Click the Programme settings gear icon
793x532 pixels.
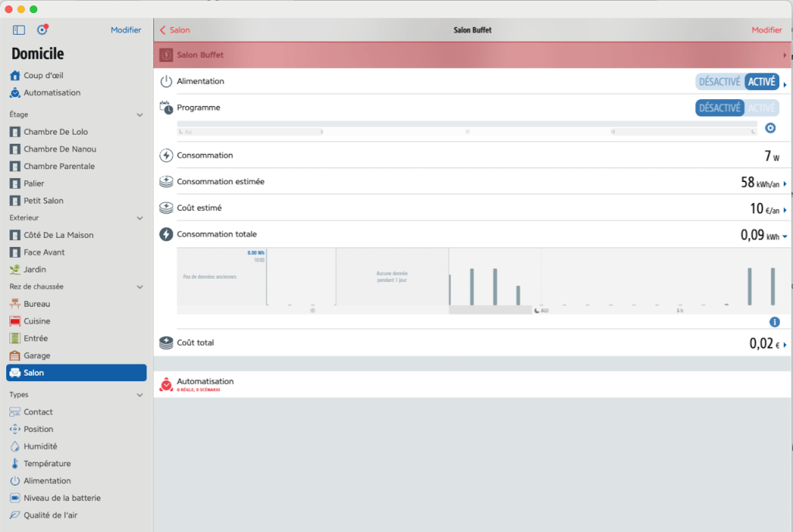(x=770, y=128)
